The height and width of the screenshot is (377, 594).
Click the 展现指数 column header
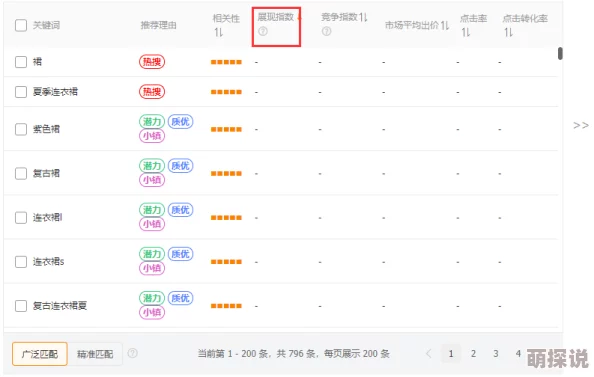[276, 17]
